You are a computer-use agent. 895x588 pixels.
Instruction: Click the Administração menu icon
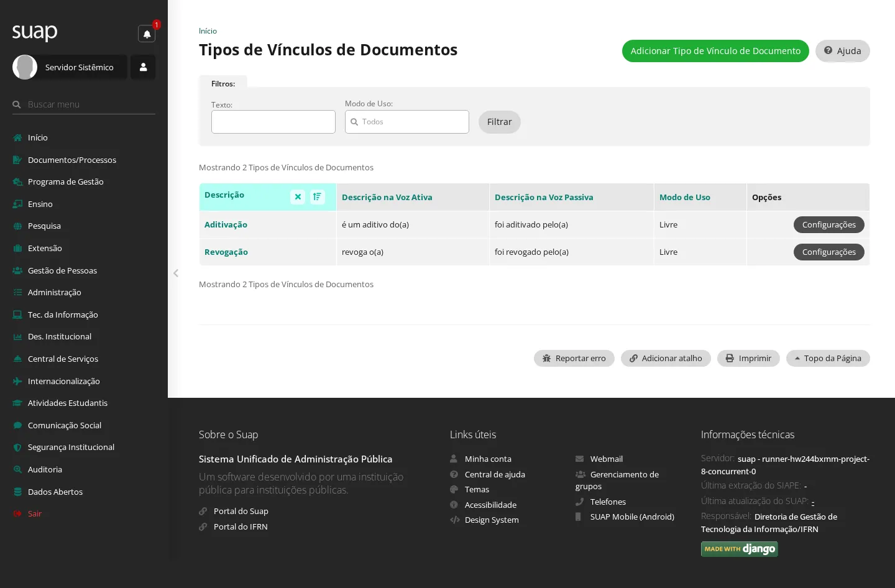(x=17, y=292)
